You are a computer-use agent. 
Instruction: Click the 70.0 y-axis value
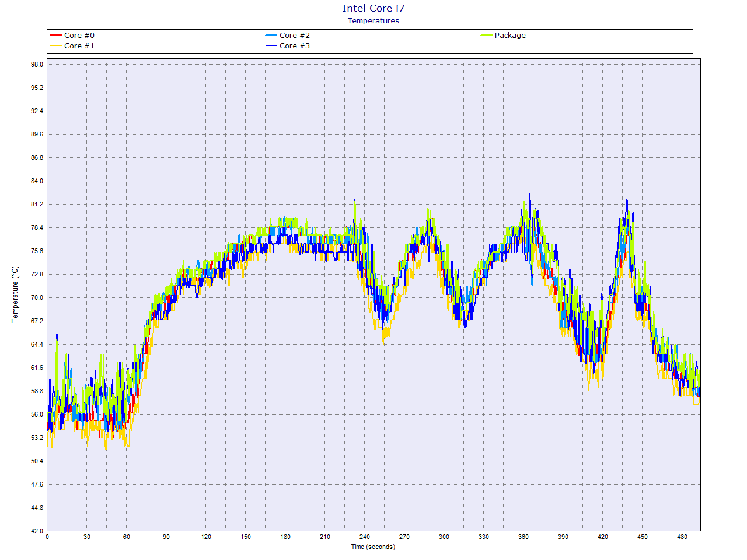[37, 297]
